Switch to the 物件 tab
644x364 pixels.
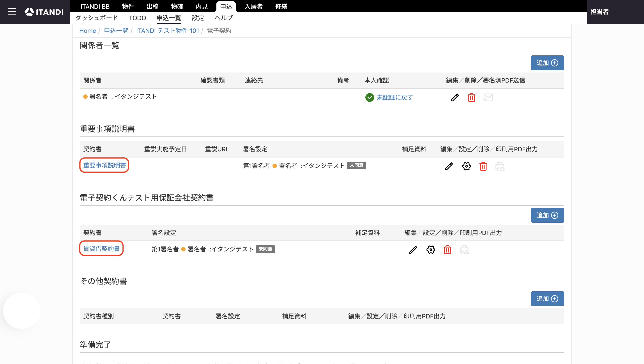(x=128, y=6)
